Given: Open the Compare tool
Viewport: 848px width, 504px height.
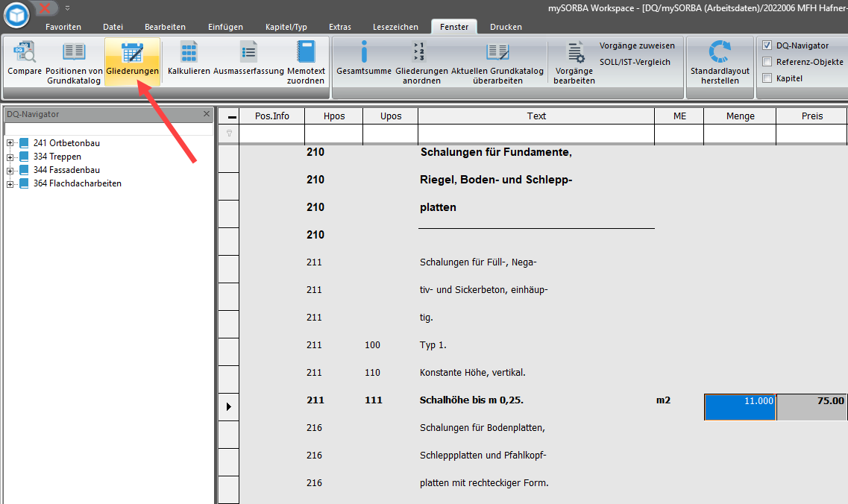Looking at the screenshot, I should click(25, 58).
